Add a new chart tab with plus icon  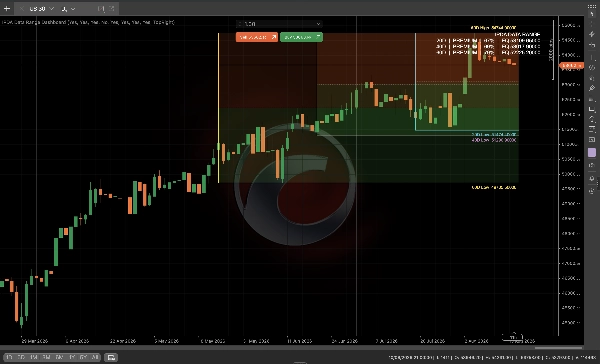pyautogui.click(x=7, y=8)
